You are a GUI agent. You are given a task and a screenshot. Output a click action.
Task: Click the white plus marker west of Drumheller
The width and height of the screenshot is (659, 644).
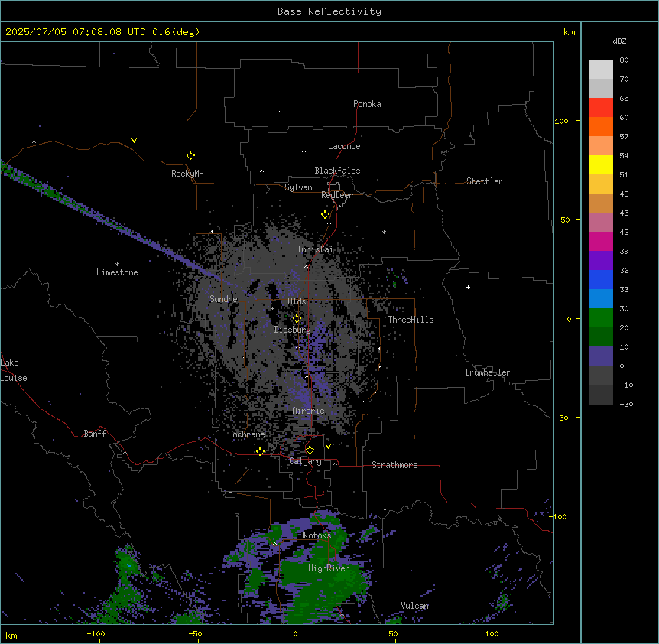click(468, 287)
